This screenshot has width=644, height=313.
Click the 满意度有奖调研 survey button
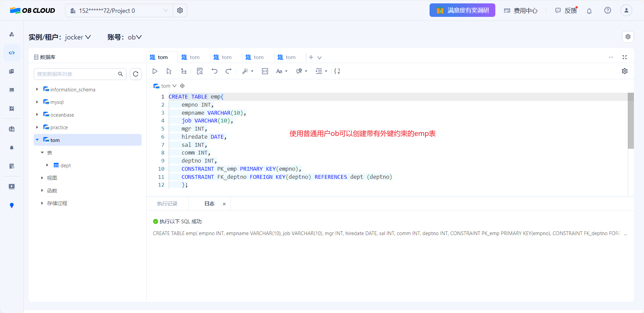pyautogui.click(x=462, y=10)
